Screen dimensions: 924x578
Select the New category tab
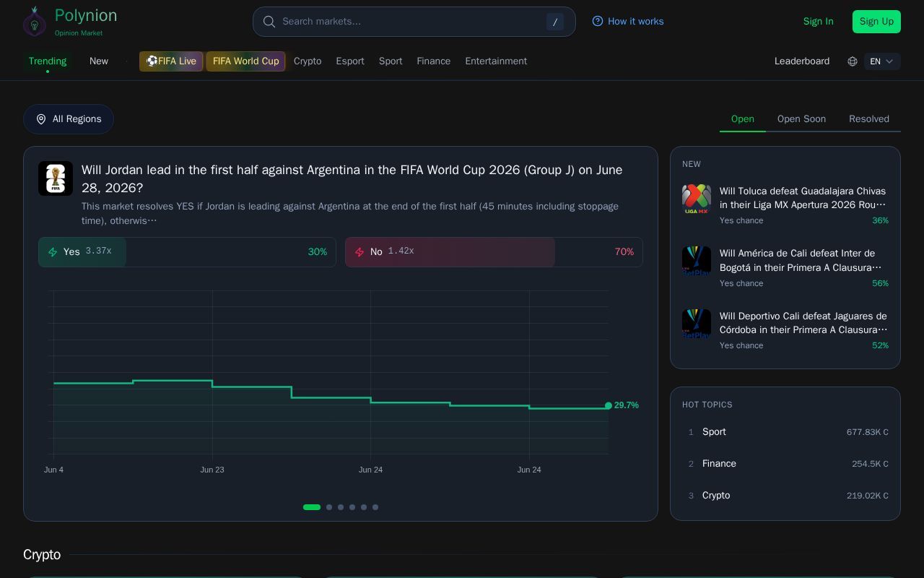99,61
